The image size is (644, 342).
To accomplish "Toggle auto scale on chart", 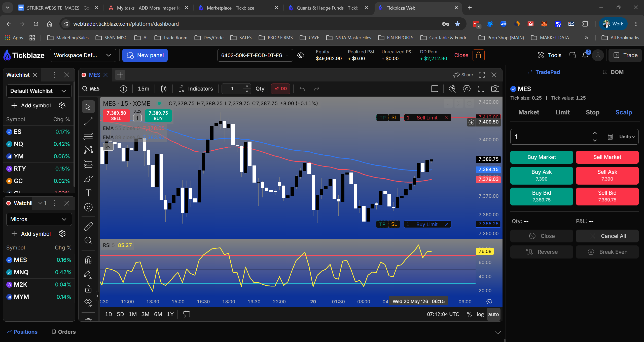I will (x=493, y=314).
